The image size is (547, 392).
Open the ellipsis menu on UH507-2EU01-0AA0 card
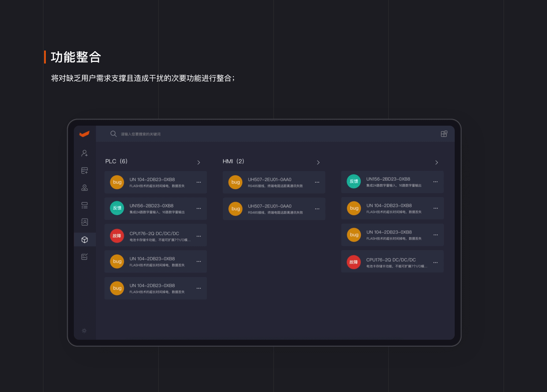[317, 182]
